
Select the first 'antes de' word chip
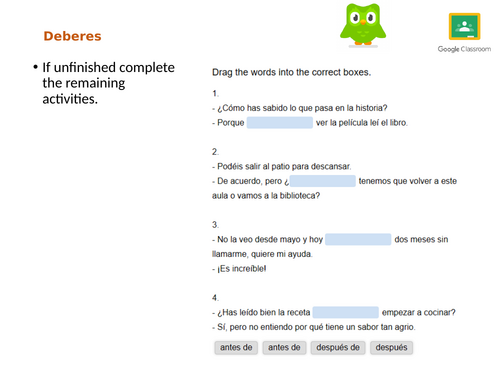tap(236, 348)
